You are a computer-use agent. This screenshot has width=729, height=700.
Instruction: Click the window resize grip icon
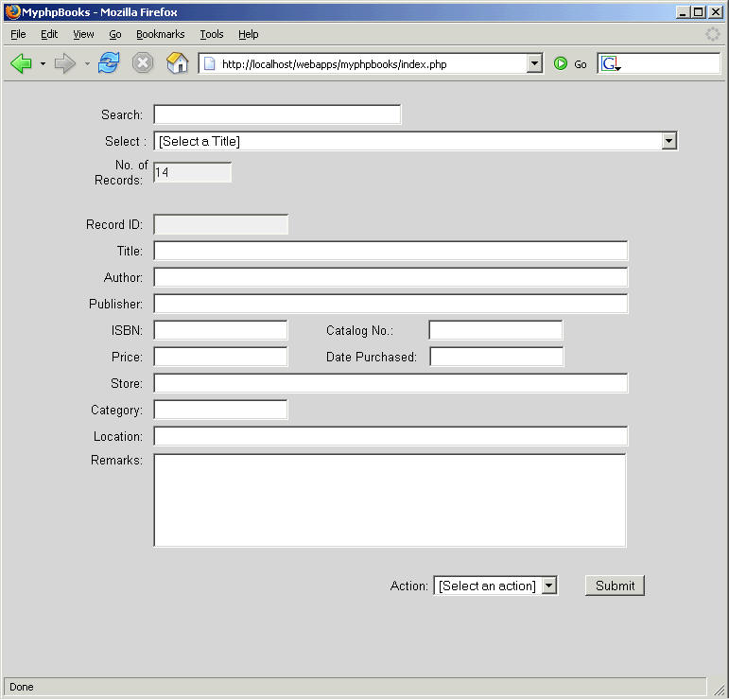click(719, 689)
